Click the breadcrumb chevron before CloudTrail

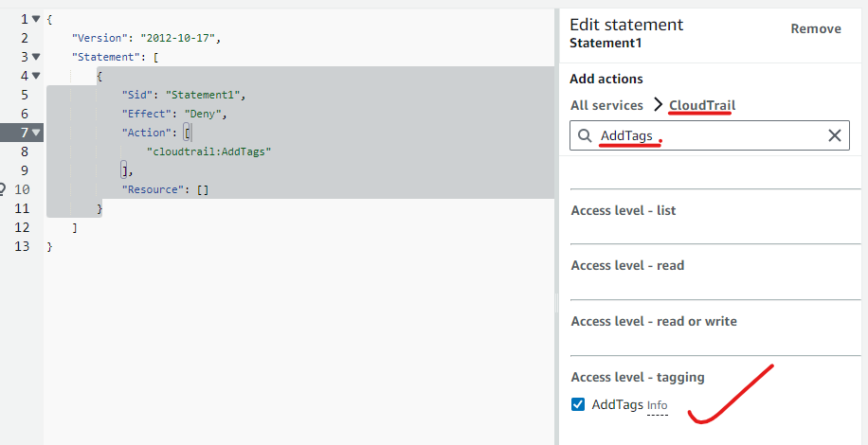[x=658, y=105]
